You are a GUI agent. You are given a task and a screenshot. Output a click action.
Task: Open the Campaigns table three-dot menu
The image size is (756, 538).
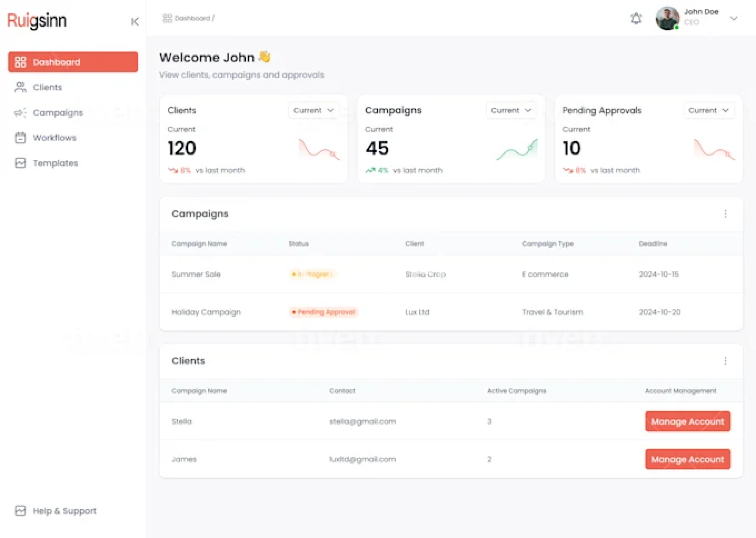[725, 214]
